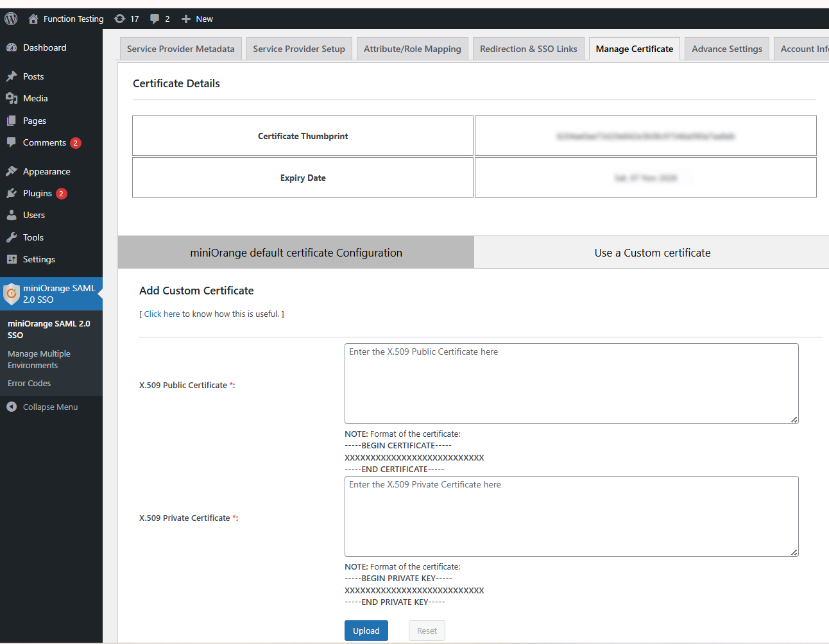The width and height of the screenshot is (829, 644).
Task: Grab the Private Certificate textarea resize handle
Action: (x=794, y=552)
